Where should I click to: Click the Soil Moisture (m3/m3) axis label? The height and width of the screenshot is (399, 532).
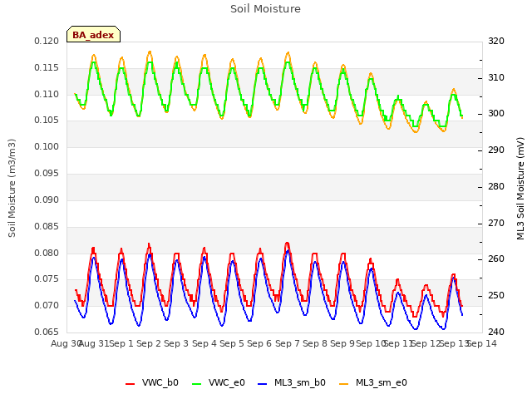click(x=12, y=188)
